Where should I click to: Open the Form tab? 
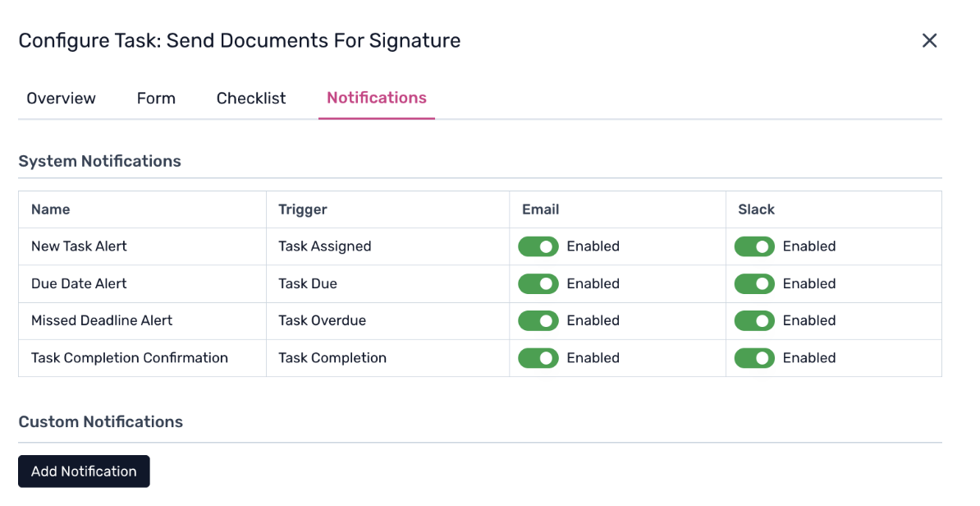[156, 99]
